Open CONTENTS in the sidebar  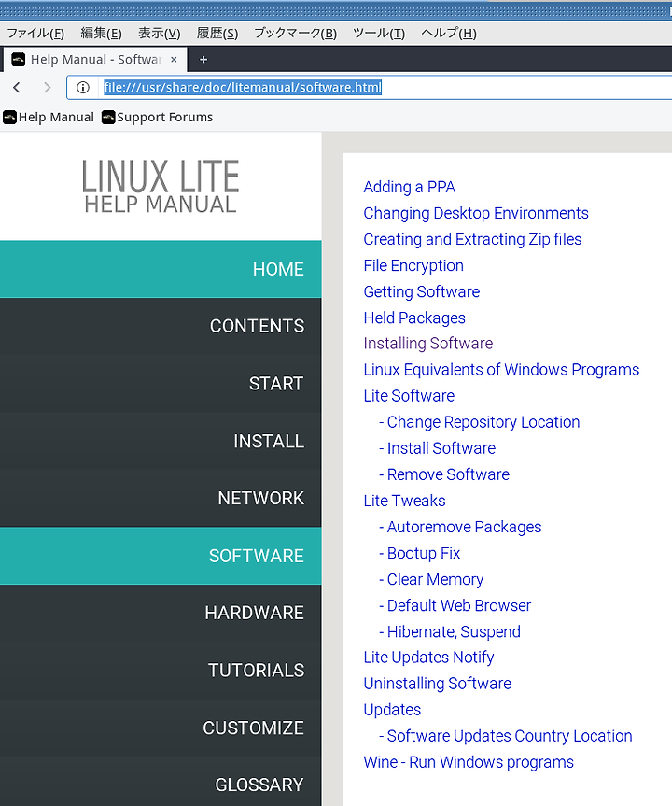(x=161, y=326)
